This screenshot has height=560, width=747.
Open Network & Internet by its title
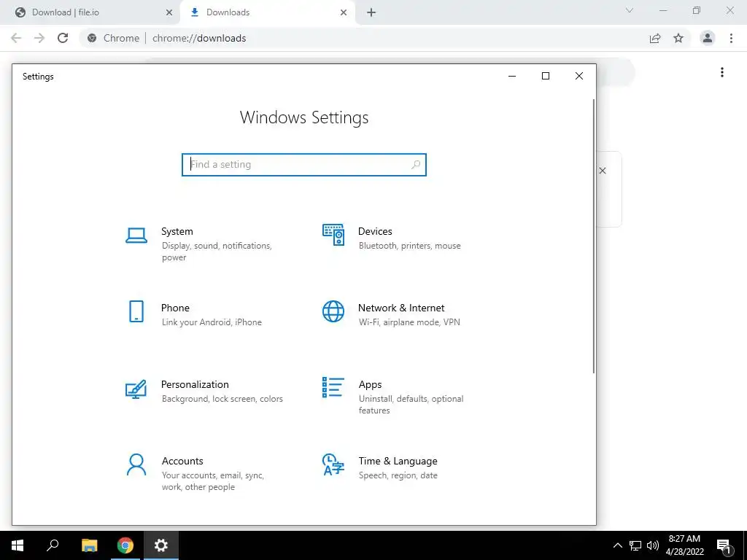tap(401, 308)
